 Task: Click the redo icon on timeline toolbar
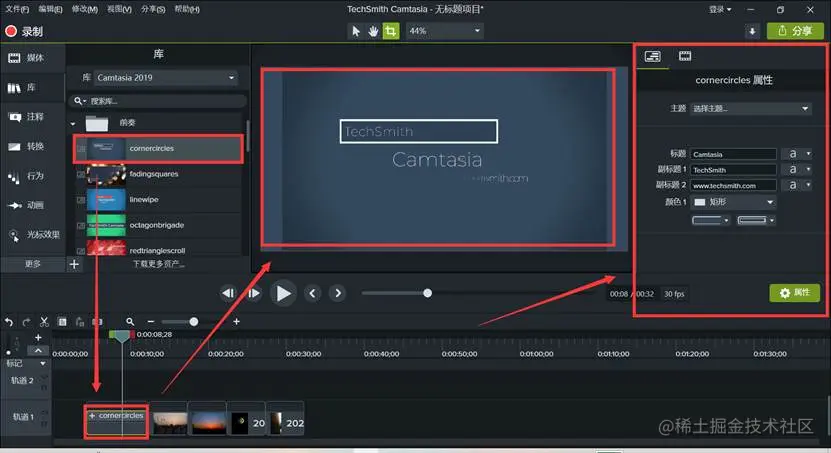pyautogui.click(x=26, y=322)
